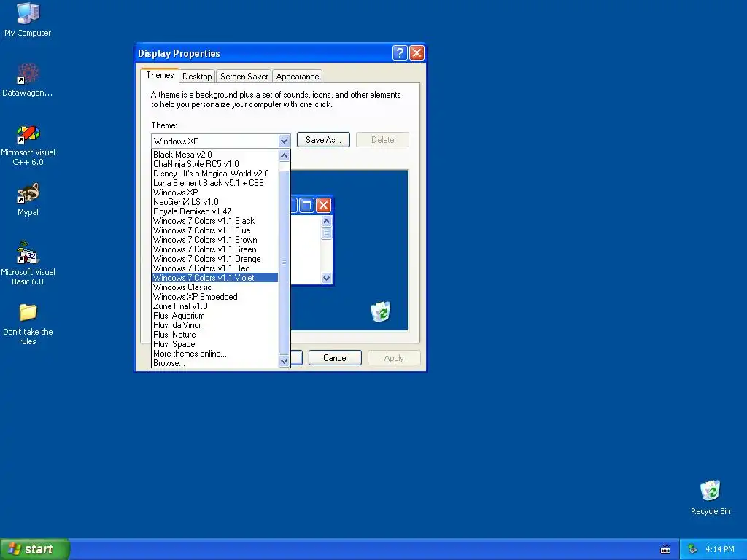Choose Plus! da Vinci theme

(215, 325)
